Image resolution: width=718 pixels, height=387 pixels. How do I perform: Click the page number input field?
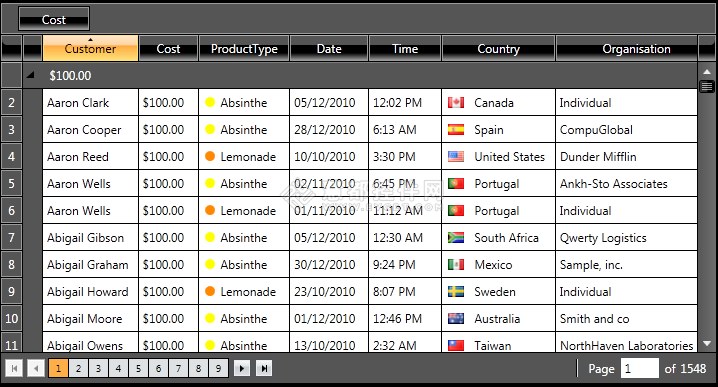[x=640, y=368]
